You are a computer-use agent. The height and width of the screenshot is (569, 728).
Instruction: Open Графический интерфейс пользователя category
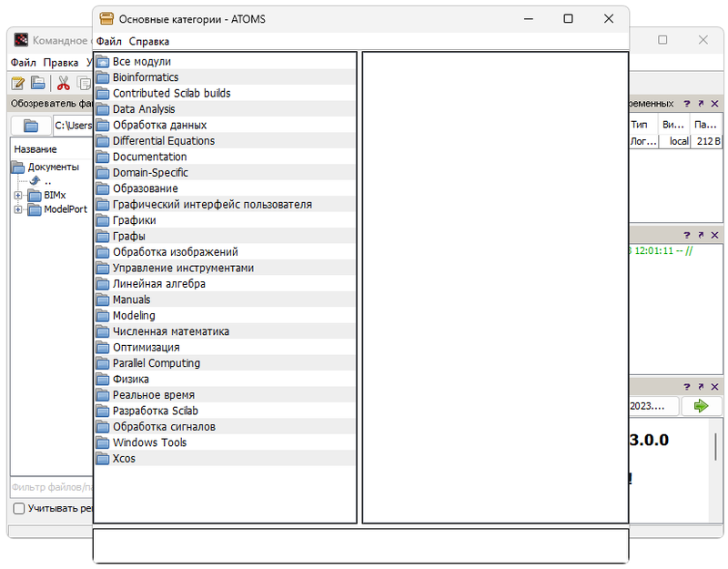coord(225,204)
